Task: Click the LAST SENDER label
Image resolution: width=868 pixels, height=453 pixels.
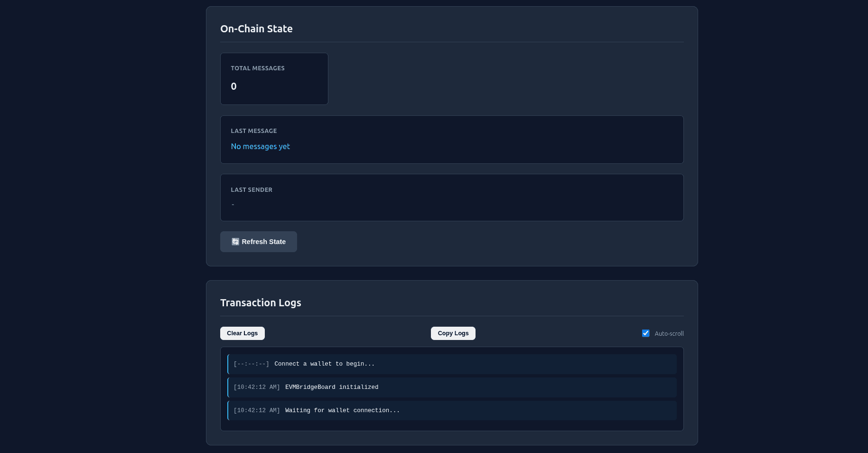Action: pyautogui.click(x=252, y=190)
